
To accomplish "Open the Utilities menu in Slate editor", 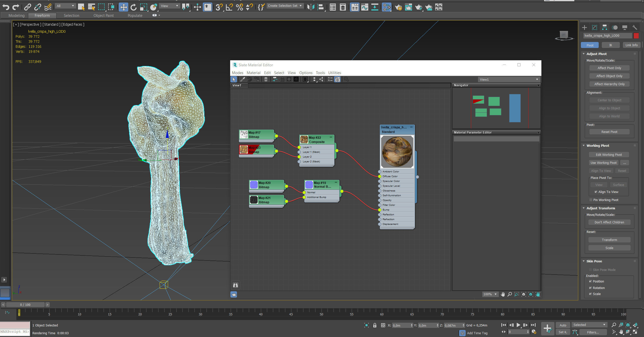I will click(334, 73).
